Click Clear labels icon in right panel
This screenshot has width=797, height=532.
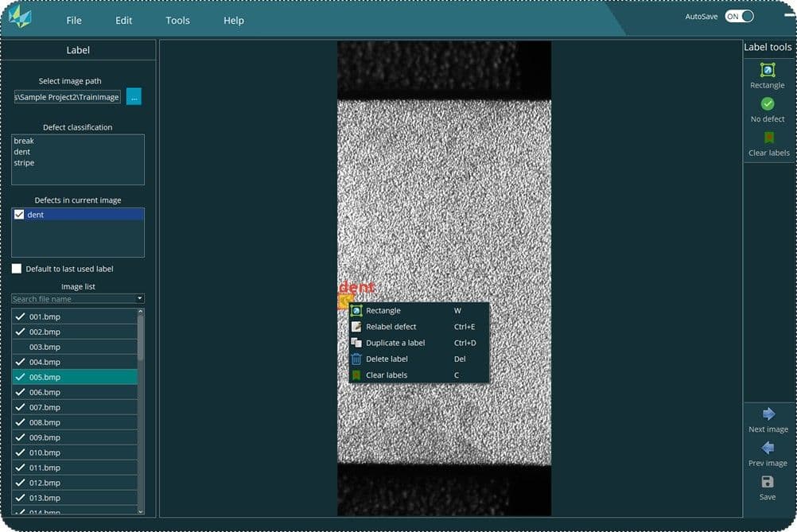(768, 138)
